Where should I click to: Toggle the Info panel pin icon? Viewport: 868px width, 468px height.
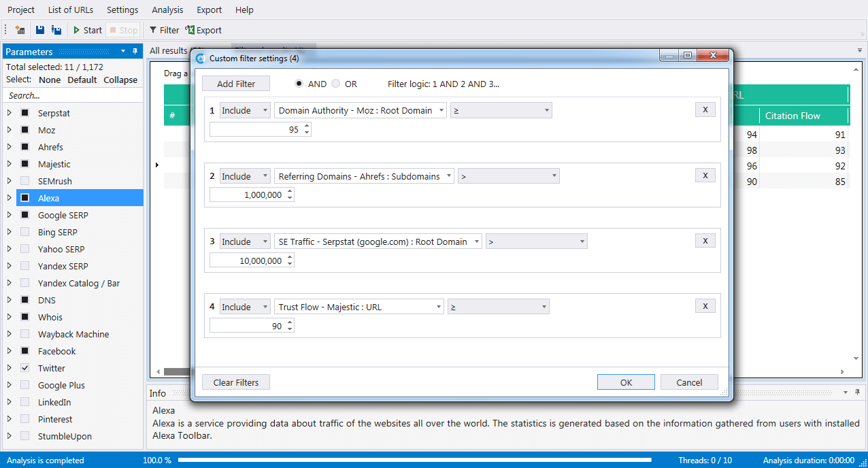pos(857,392)
